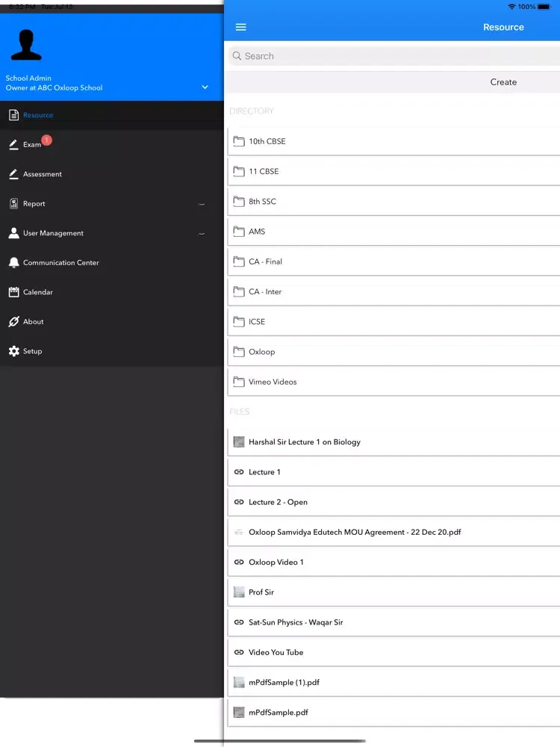The height and width of the screenshot is (747, 560).
Task: Click the Setup gear icon
Action: coord(13,351)
